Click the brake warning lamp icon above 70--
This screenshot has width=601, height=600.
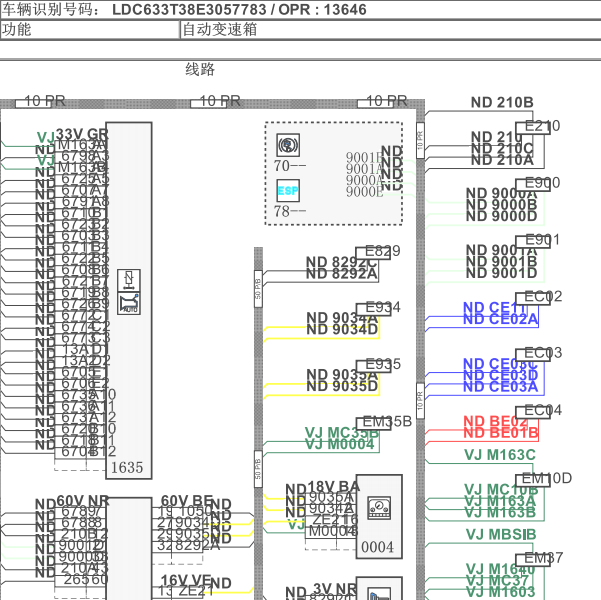(288, 145)
